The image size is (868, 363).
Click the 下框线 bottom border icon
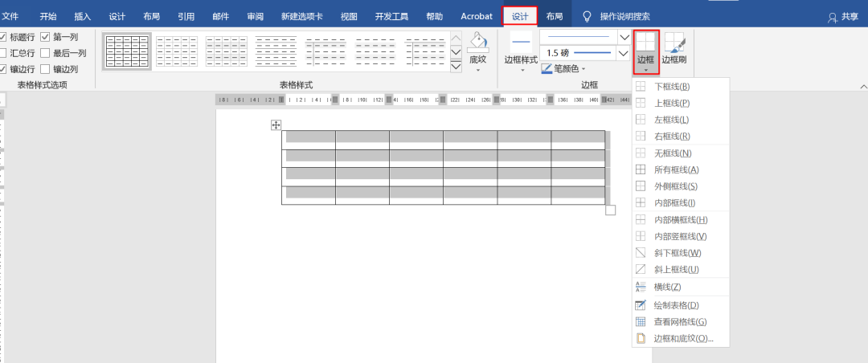click(641, 87)
